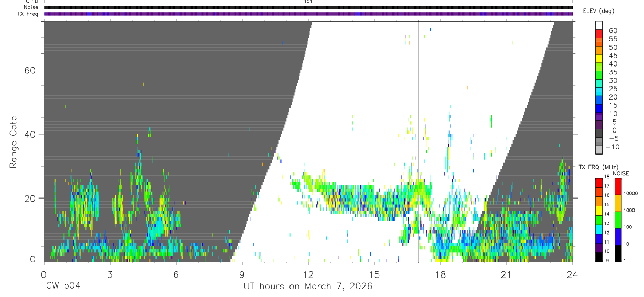The width and height of the screenshot is (644, 297).
Task: Click UT hours axis tick label 15
Action: [x=374, y=274]
